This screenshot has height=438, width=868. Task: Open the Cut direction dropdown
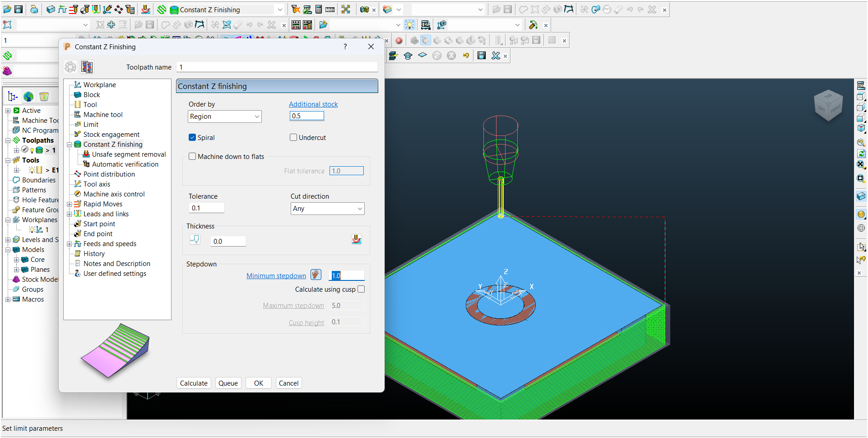point(327,209)
